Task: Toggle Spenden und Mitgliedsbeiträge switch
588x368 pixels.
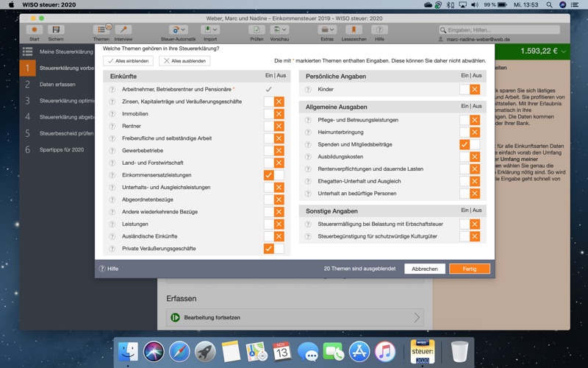Action: (470, 144)
